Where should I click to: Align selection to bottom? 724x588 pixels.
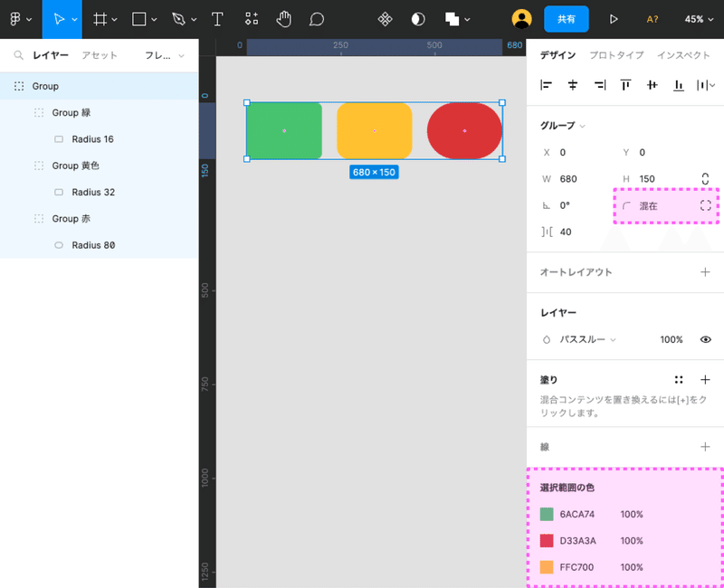(678, 85)
